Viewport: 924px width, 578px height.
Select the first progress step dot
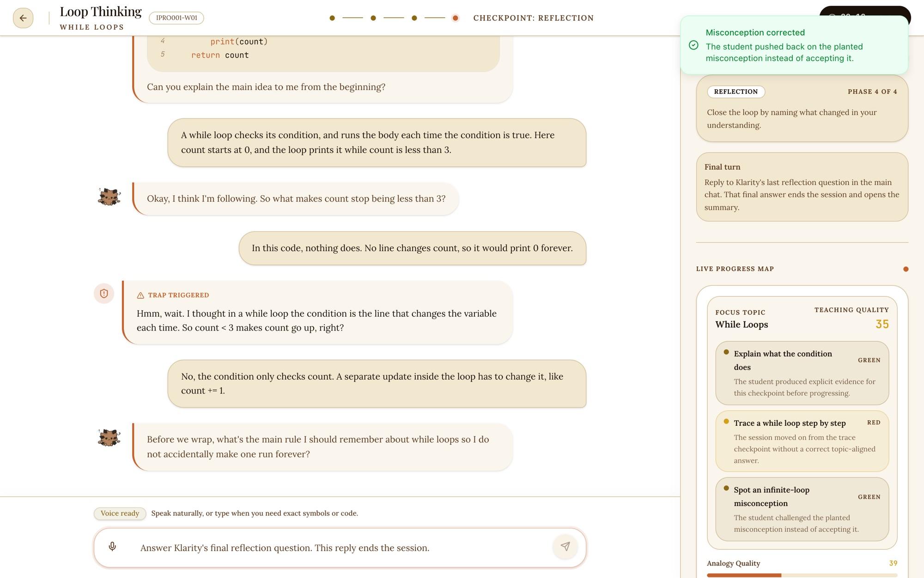coord(332,18)
